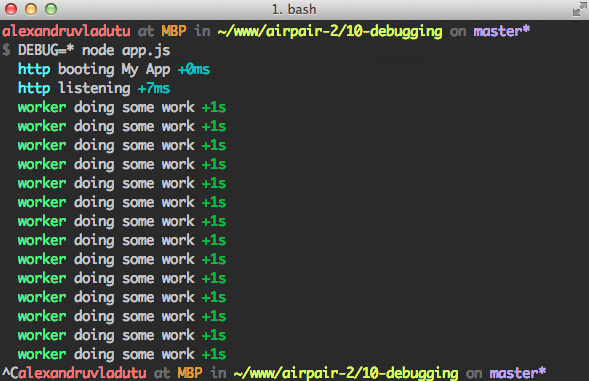Click the red close window button
This screenshot has width=589, height=381.
(x=11, y=9)
